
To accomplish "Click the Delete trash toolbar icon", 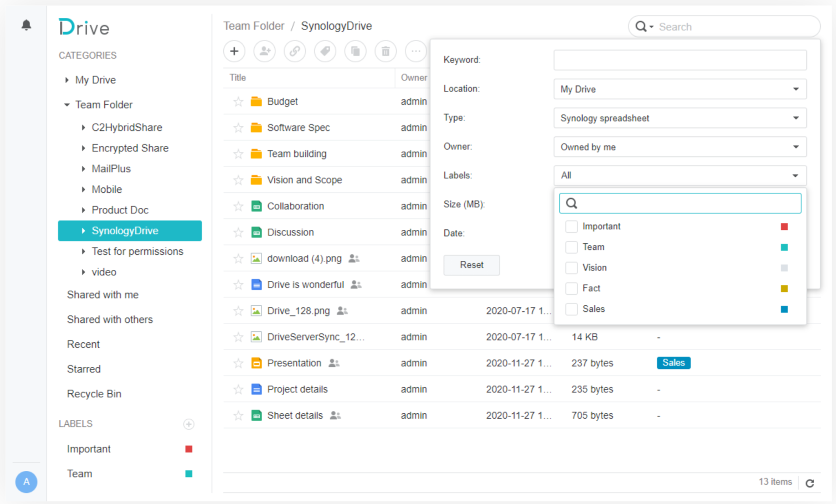I will pos(386,51).
